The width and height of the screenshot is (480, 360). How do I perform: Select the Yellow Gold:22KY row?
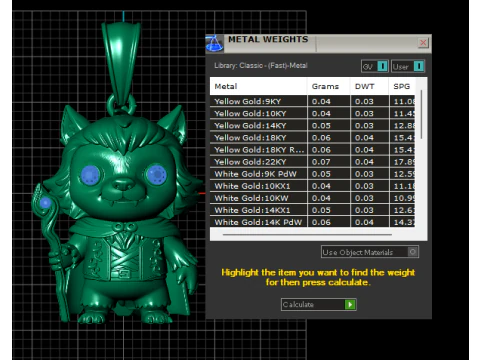313,162
